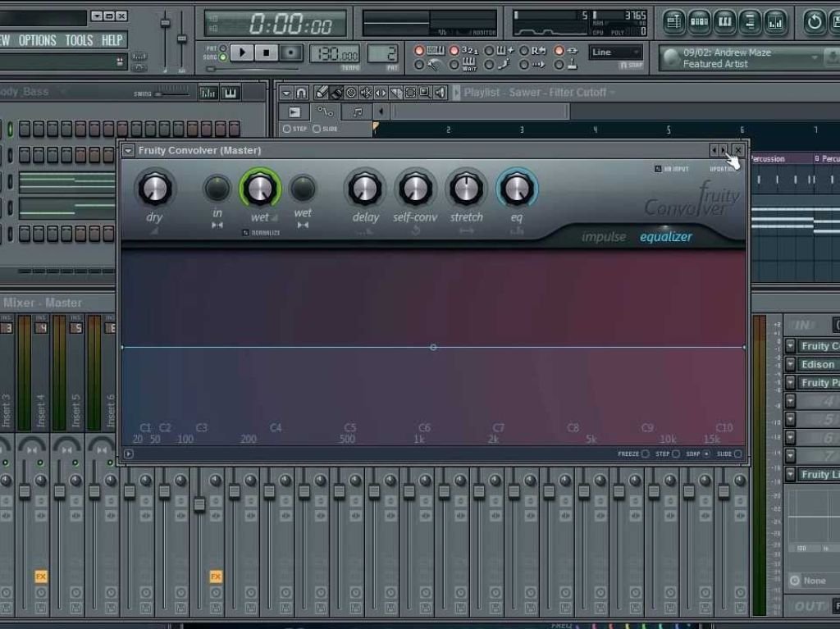This screenshot has width=840, height=629.
Task: Open the Piano Roll shortcut icon
Action: (724, 22)
